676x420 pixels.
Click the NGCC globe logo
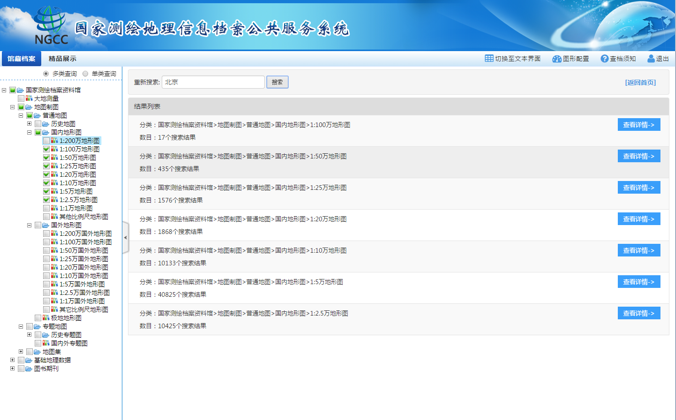tap(51, 25)
